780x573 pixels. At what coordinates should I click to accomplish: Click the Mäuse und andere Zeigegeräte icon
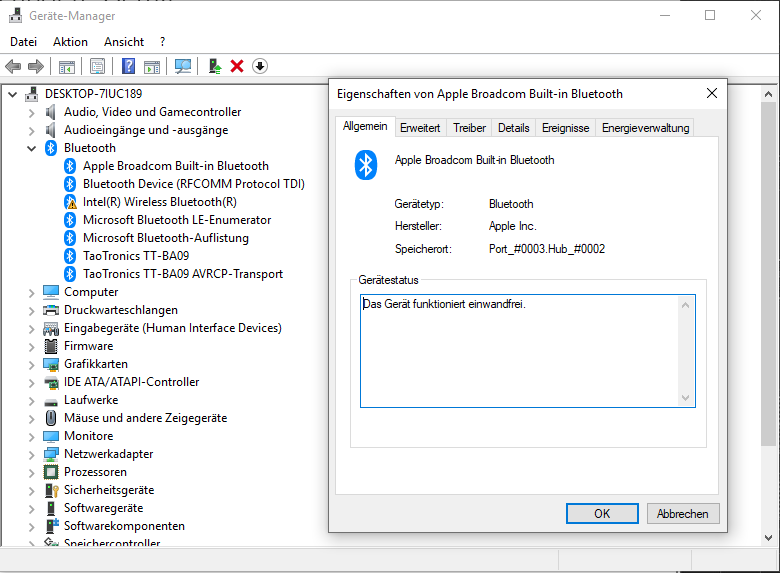(x=51, y=418)
